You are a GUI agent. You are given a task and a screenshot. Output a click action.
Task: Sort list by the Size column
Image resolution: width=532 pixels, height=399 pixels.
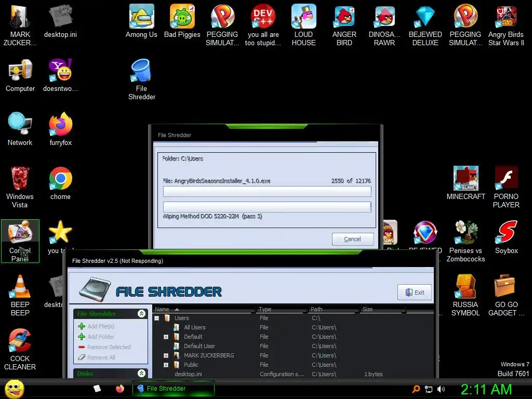(x=382, y=309)
